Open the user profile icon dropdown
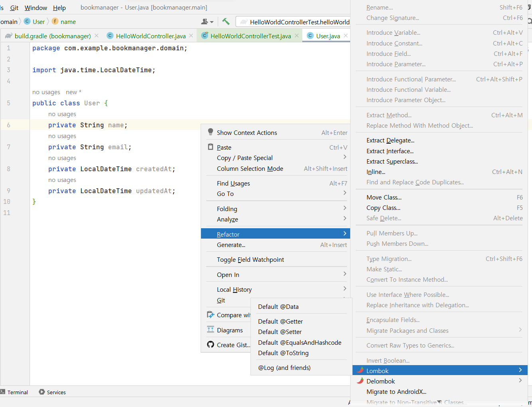Image resolution: width=532 pixels, height=407 pixels. 207,22
